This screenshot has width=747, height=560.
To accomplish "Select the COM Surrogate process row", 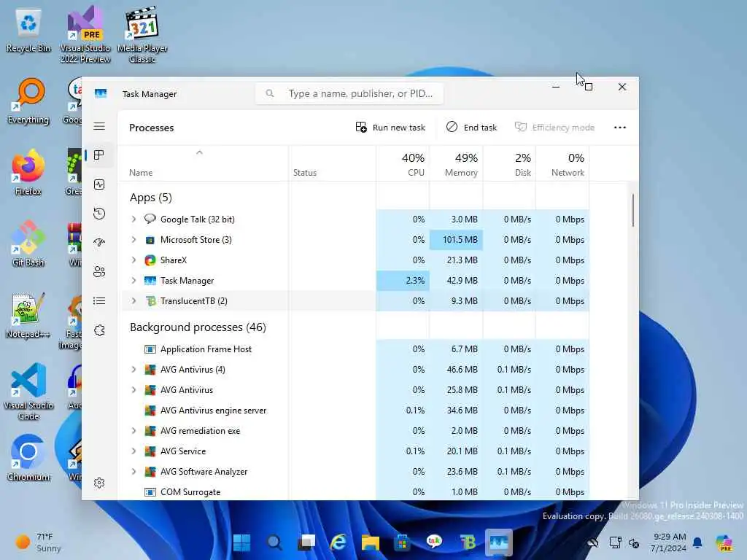I will 355,492.
